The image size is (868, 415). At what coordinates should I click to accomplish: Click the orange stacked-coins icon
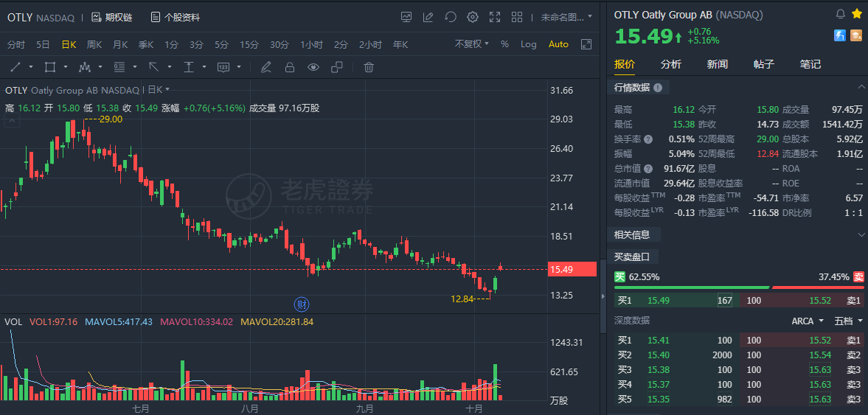[856, 35]
